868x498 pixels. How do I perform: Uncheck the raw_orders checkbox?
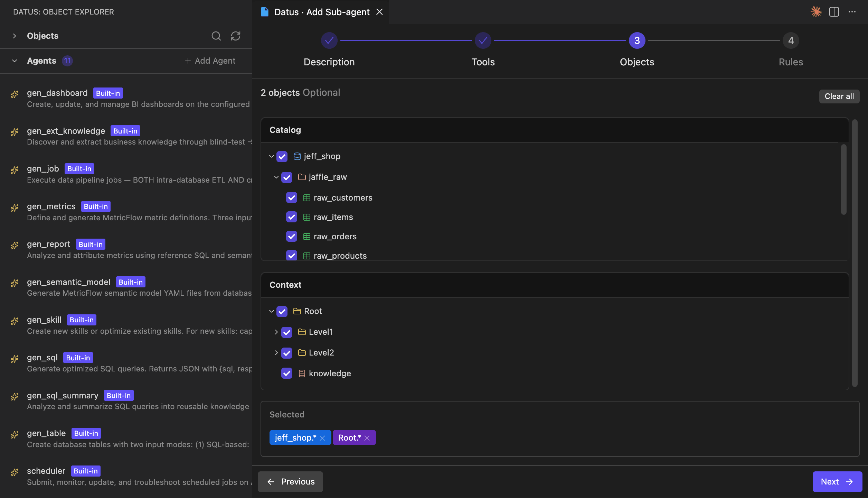click(292, 237)
